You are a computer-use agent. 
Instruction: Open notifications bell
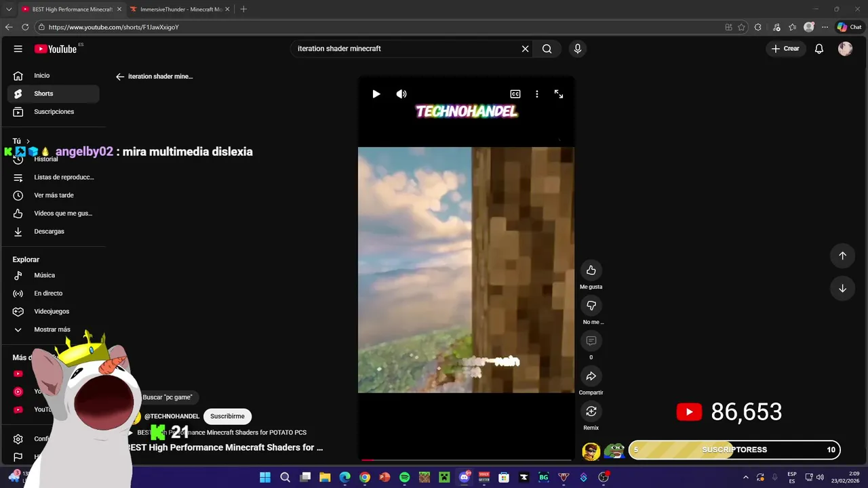(819, 49)
